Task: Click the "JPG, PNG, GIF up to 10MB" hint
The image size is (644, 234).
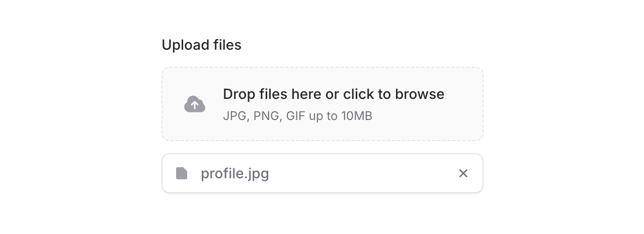Action: pos(297,116)
